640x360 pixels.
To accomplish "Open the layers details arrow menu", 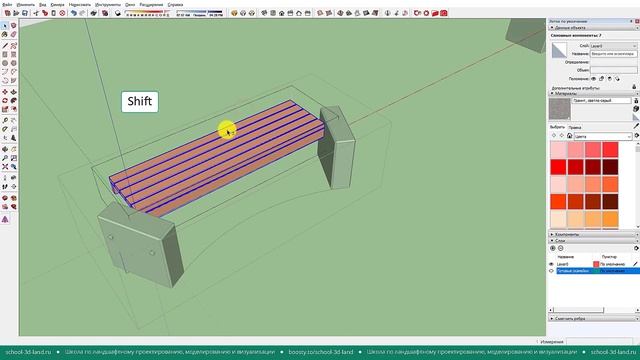I will pos(637,248).
